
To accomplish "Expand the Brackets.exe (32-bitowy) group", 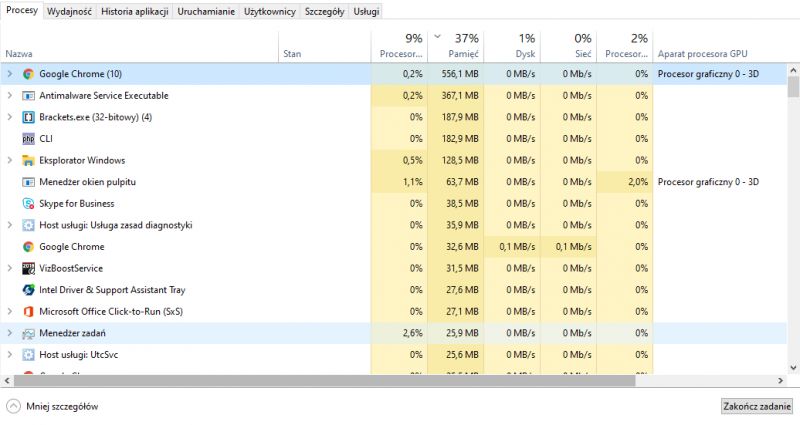I will click(10, 117).
